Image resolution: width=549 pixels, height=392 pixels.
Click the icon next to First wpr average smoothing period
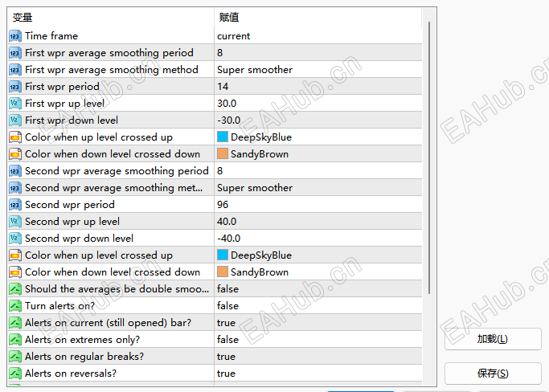coord(15,53)
